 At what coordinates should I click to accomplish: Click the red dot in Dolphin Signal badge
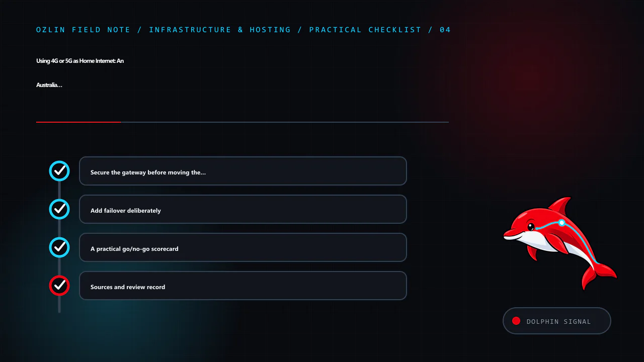pyautogui.click(x=516, y=321)
